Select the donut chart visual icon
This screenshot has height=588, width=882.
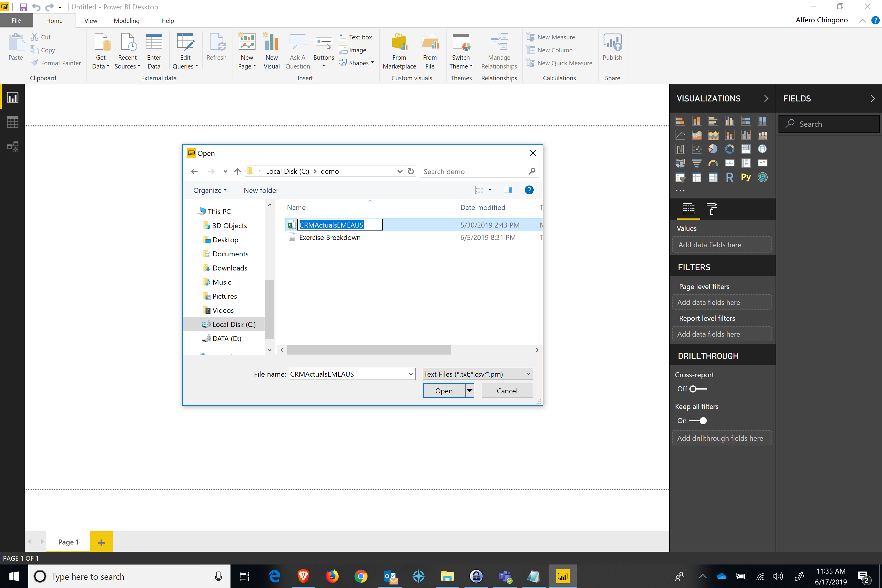click(729, 149)
